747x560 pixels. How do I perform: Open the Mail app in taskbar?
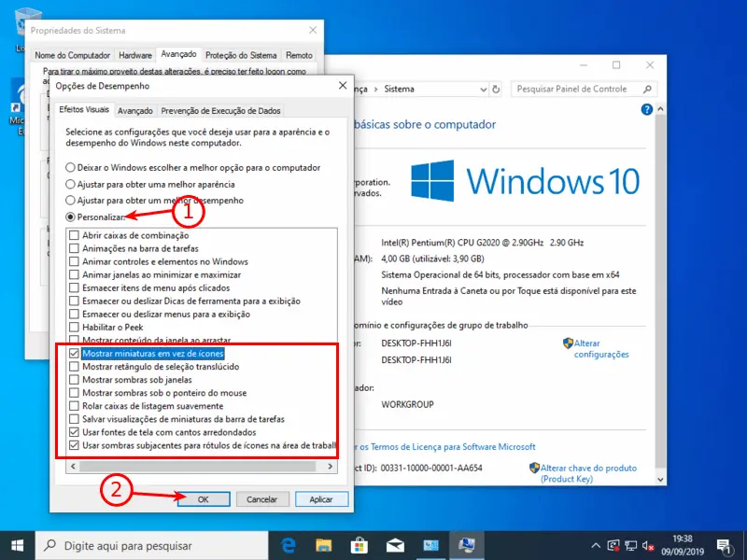395,546
